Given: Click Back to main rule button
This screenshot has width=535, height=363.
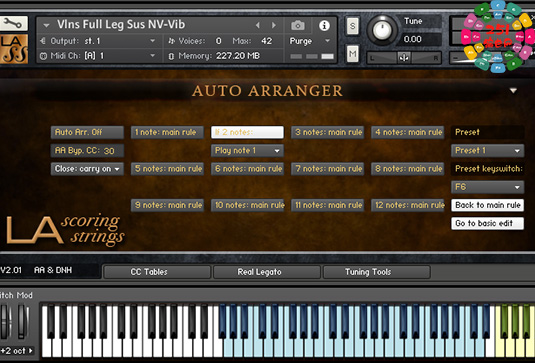Looking at the screenshot, I should (x=488, y=205).
